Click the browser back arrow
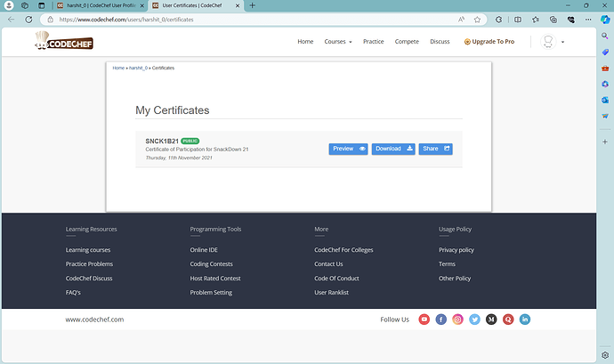 (11, 20)
